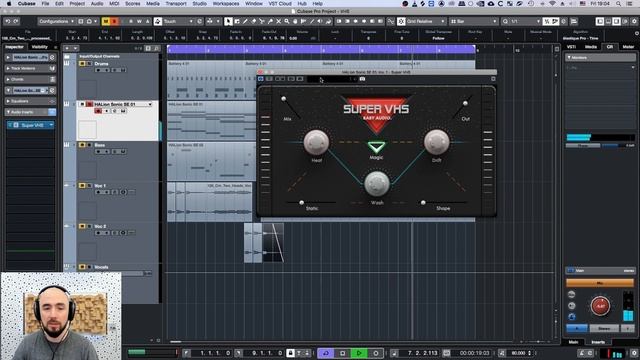
Task: Click the Wash knob in Super VHS
Action: [377, 184]
